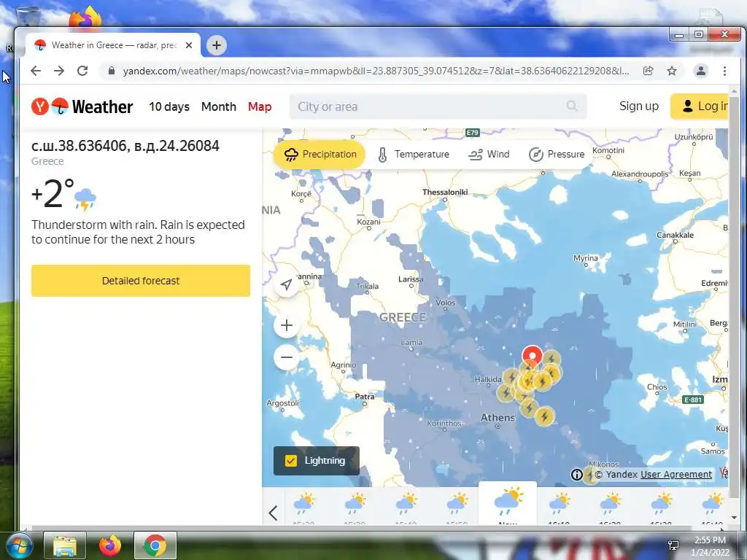This screenshot has width=747, height=560.
Task: Zoom in the map with plus button
Action: 286,325
